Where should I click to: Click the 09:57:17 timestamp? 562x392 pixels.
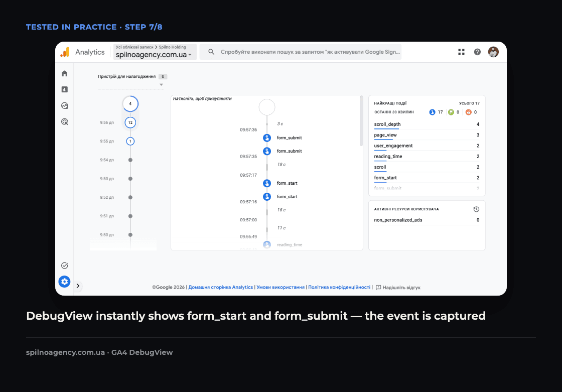(x=248, y=175)
